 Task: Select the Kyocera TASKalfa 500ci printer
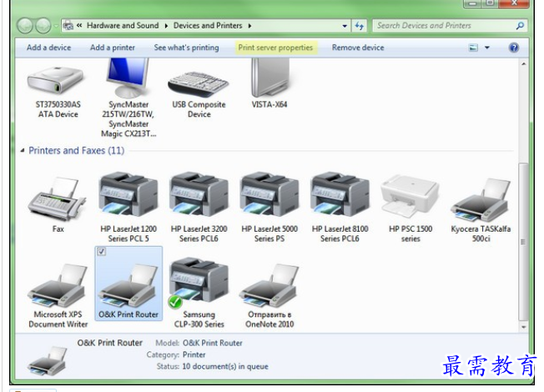(481, 200)
